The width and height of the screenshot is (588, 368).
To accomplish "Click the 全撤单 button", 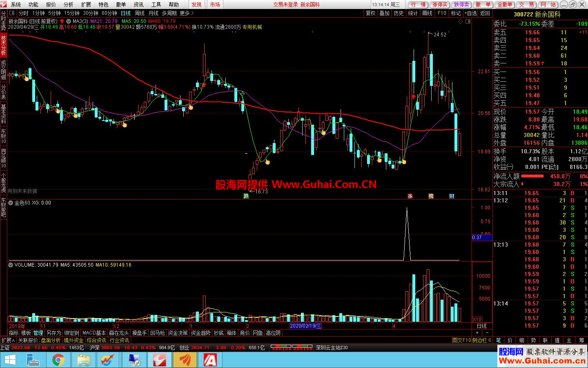I will coord(505,4).
